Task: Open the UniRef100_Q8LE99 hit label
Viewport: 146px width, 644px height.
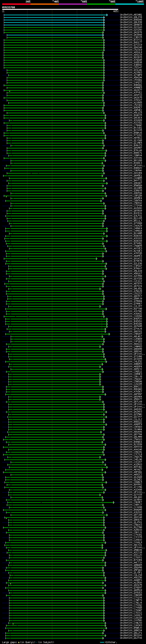Action: click(x=131, y=22)
